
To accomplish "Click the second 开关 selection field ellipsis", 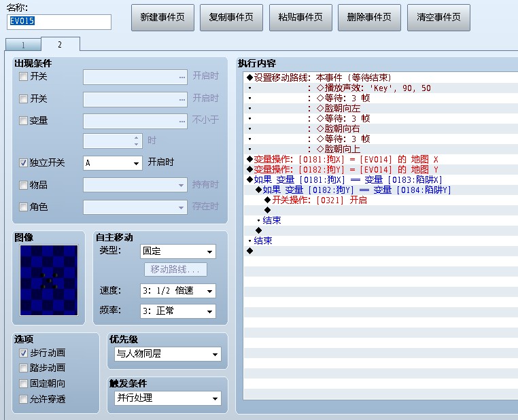I will pyautogui.click(x=182, y=100).
